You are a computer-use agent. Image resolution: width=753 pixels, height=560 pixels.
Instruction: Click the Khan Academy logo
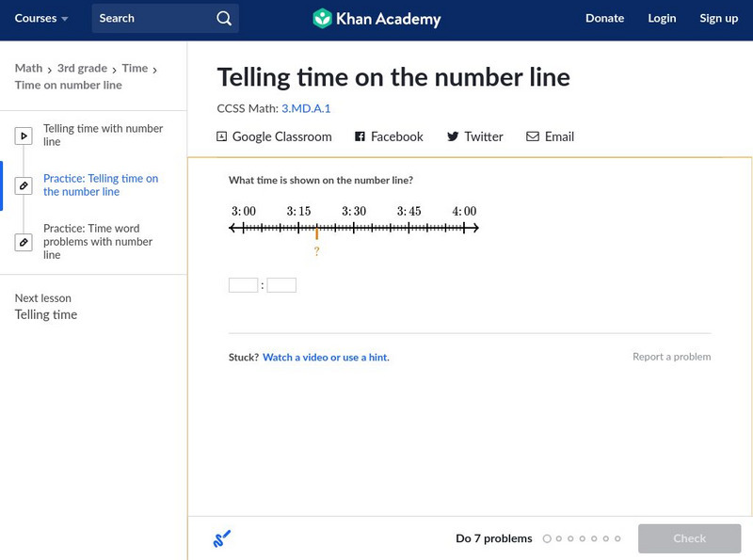376,19
